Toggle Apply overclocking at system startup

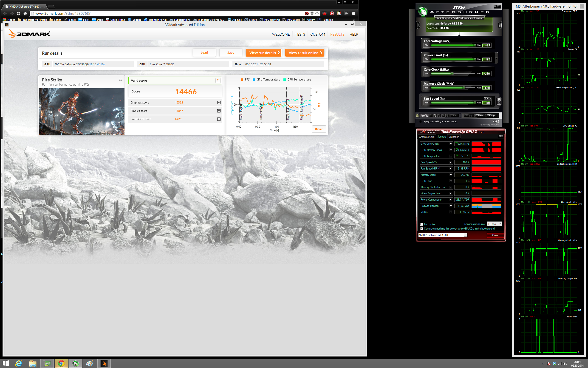click(x=421, y=121)
